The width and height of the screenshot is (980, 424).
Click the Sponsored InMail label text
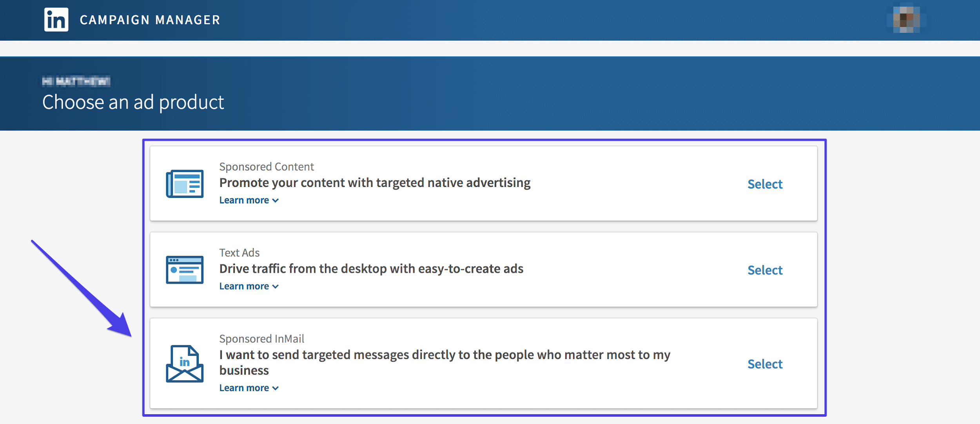261,339
